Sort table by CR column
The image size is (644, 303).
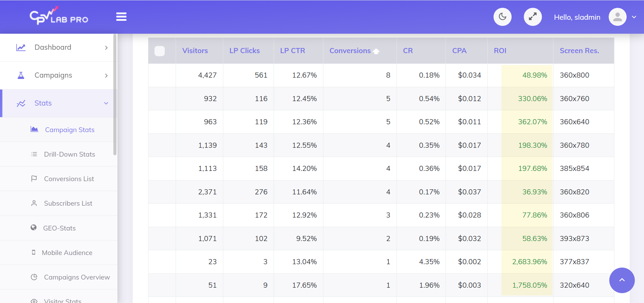408,51
